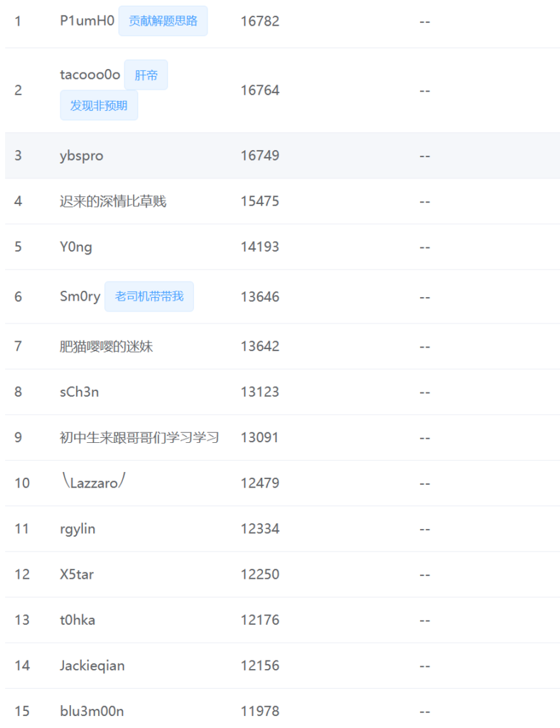The height and width of the screenshot is (728, 560).
Task: Select the X5tar username
Action: pos(77,574)
